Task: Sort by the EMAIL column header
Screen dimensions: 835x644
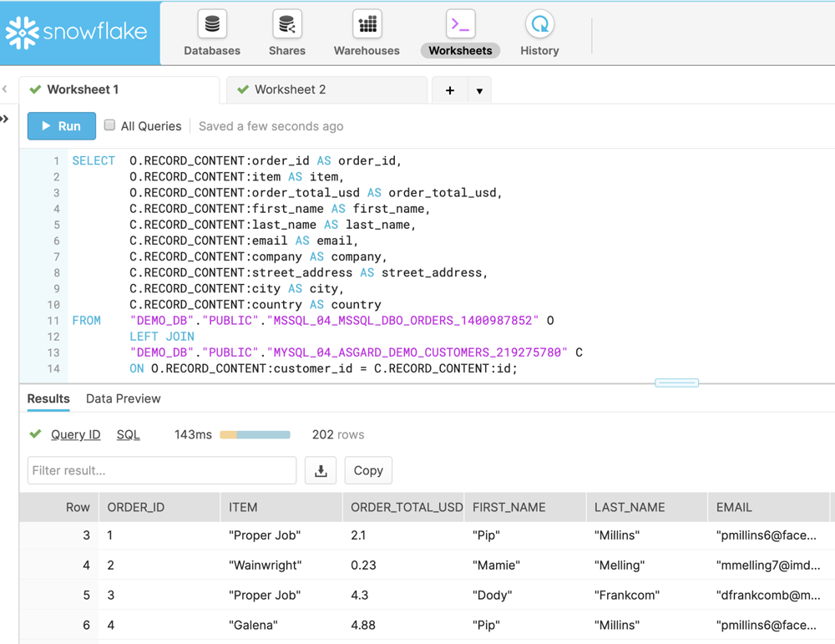Action: click(x=769, y=507)
